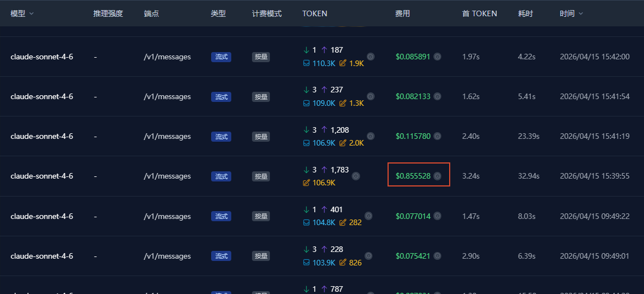644x294 pixels.
Task: Show cost breakdown icon next to $0.077014
Action: [437, 216]
